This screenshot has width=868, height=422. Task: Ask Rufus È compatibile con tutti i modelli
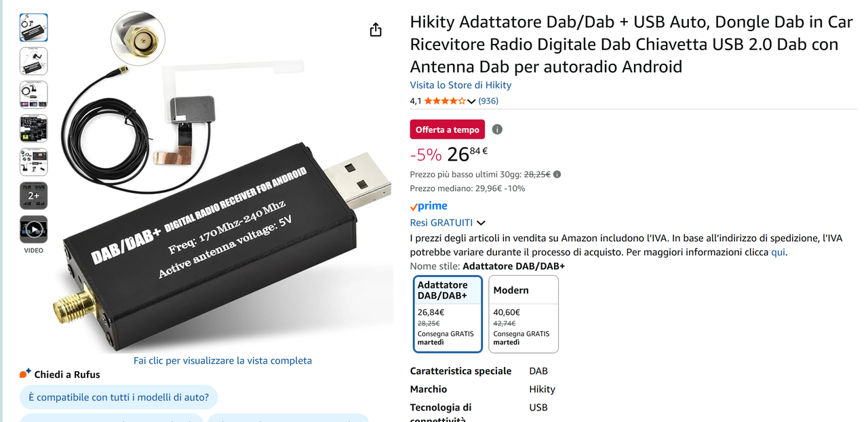click(119, 397)
